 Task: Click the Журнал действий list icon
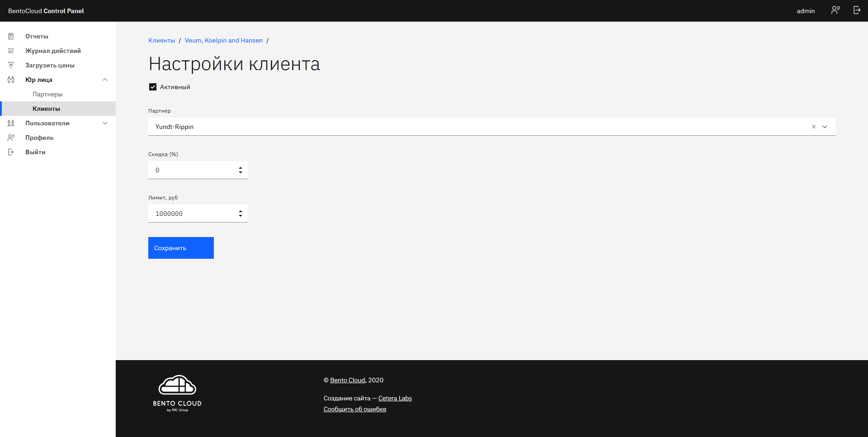click(11, 51)
